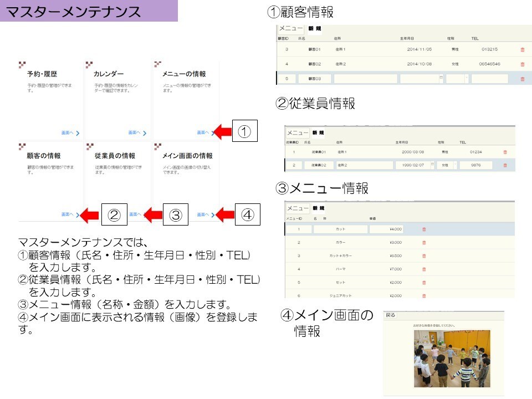
Task: Click the price field showing ¥4,000
Action: coord(386,229)
